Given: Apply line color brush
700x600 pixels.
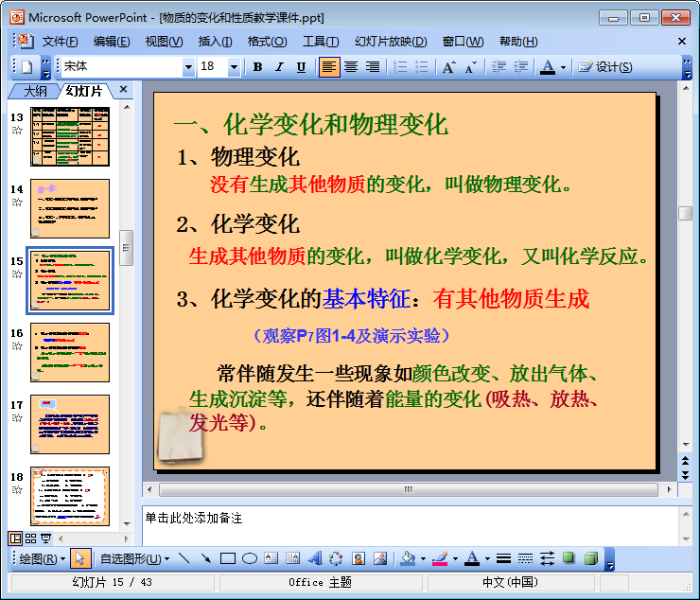Looking at the screenshot, I should pos(440,558).
